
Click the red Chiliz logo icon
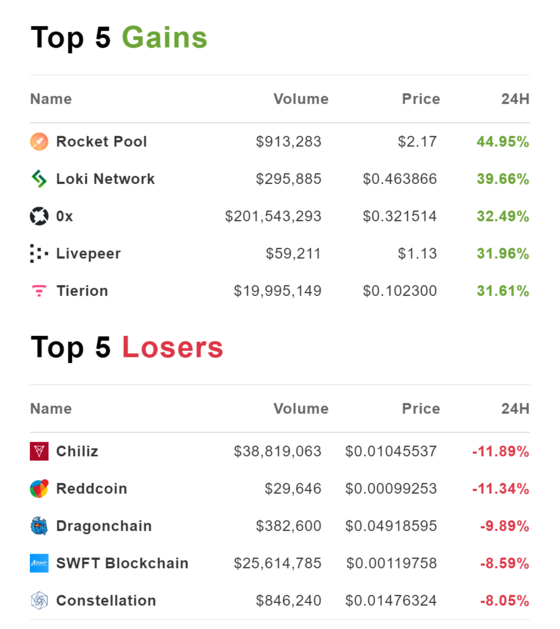coord(39,451)
